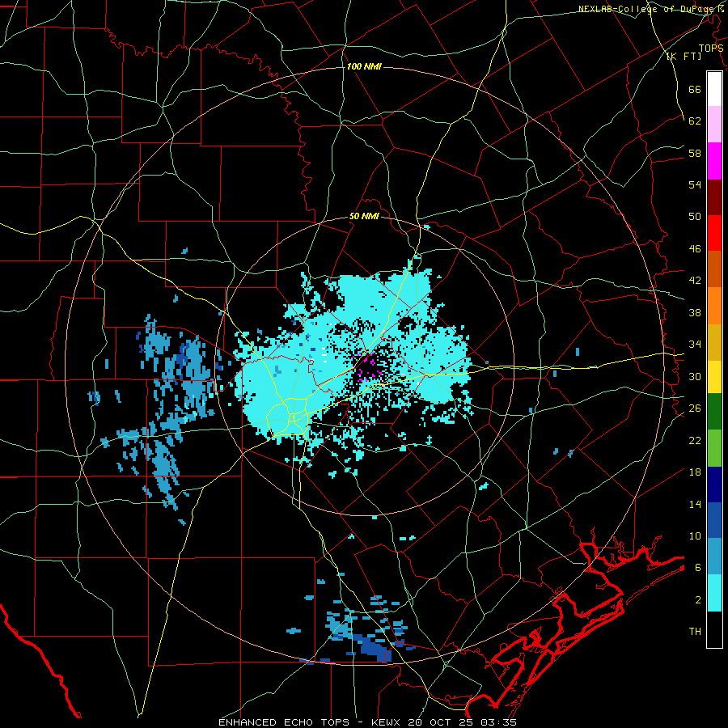The height and width of the screenshot is (728, 728).
Task: Click the black TH legend swatch
Action: [x=714, y=629]
